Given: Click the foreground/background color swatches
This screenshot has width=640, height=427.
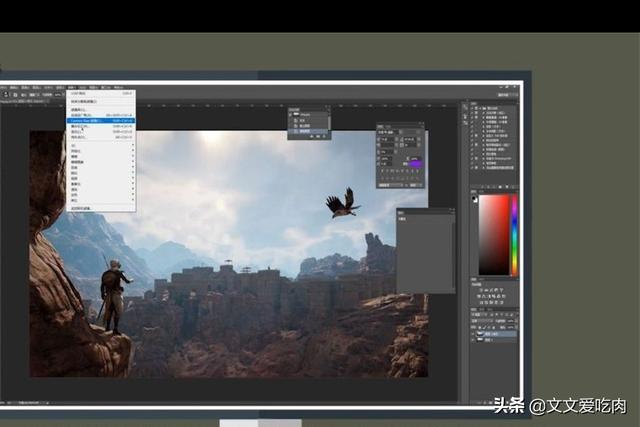Looking at the screenshot, I should click(x=475, y=199).
